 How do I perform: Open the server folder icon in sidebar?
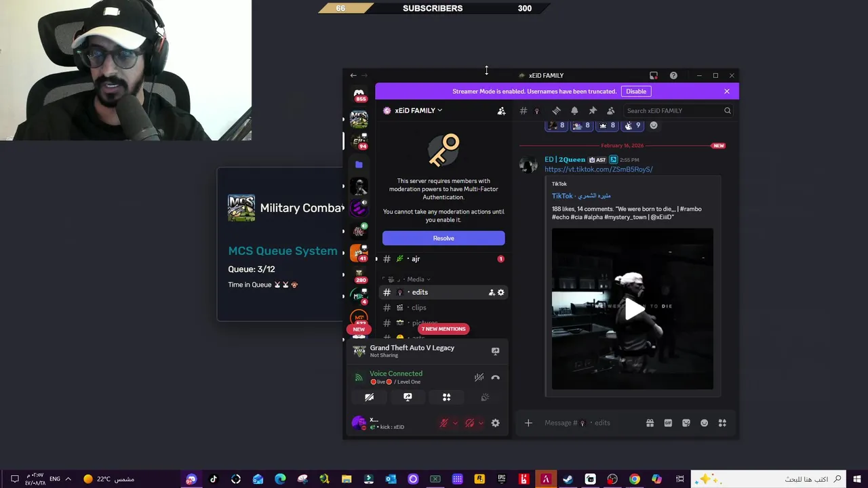(359, 164)
